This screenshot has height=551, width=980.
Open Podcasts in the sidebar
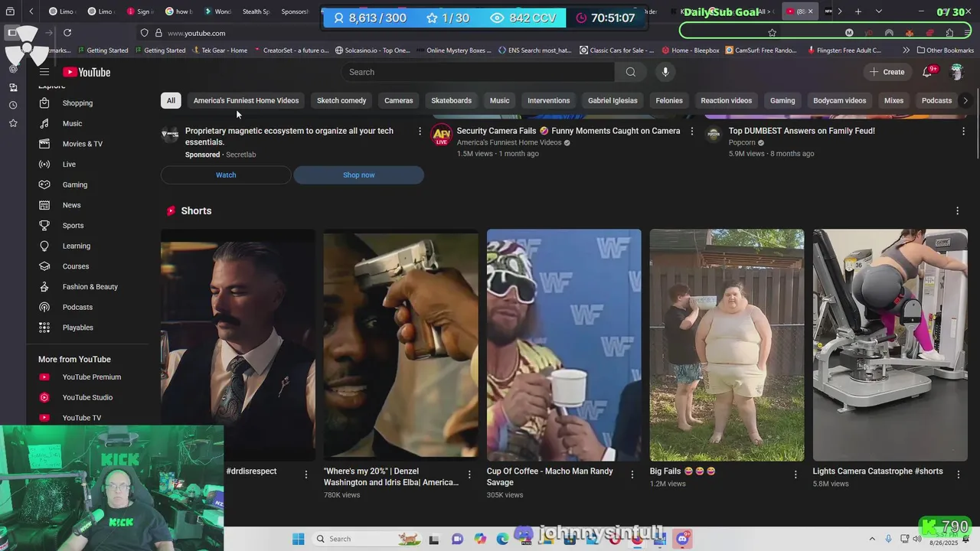[x=77, y=307]
